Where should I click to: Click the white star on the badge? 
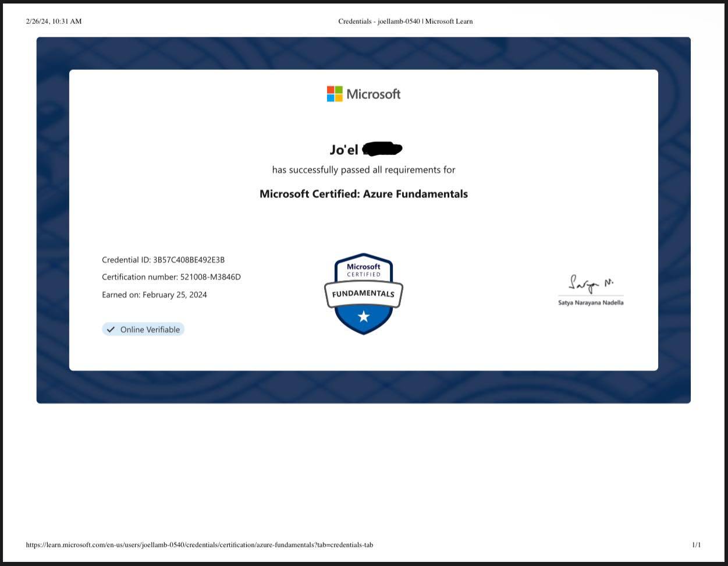(364, 316)
